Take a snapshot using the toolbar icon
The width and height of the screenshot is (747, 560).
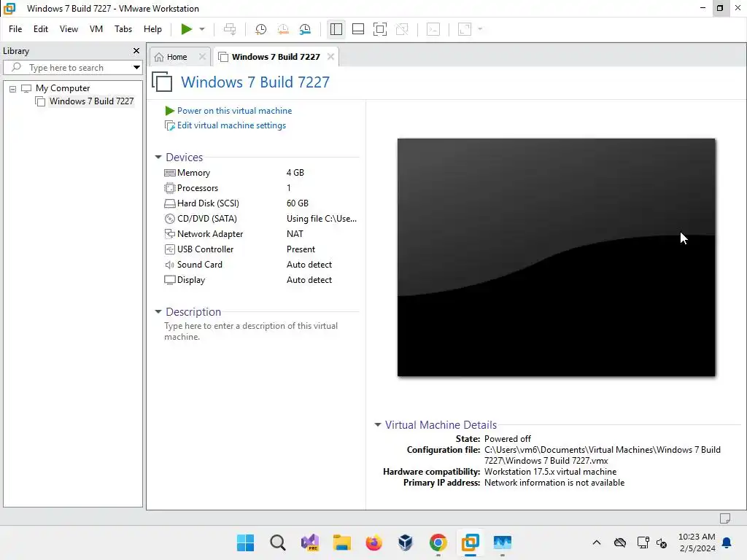click(x=260, y=29)
